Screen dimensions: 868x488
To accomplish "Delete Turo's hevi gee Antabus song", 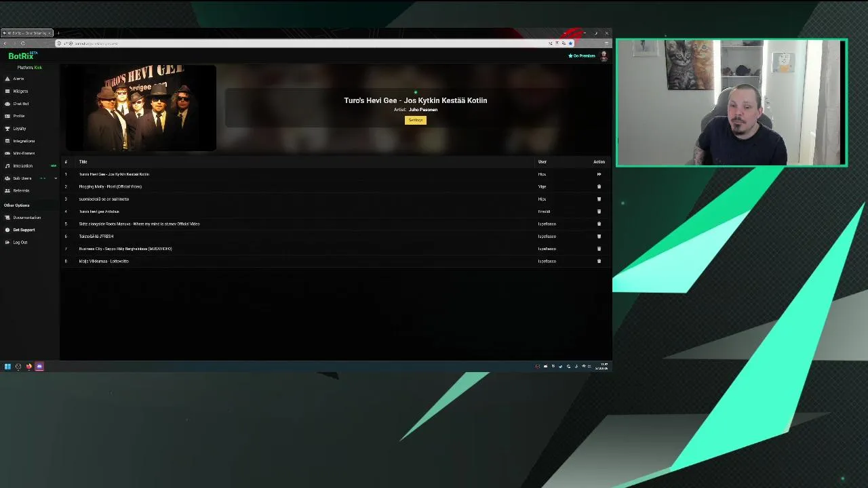I will (599, 211).
